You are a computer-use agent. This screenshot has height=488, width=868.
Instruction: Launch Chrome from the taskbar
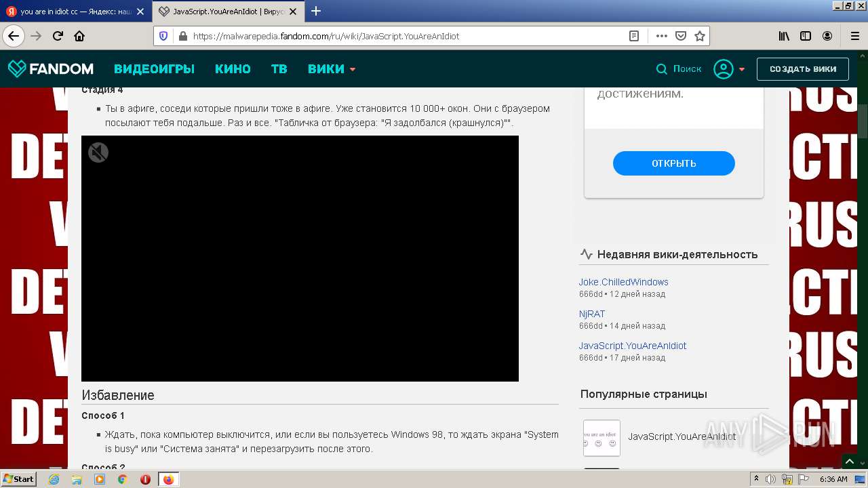click(x=122, y=479)
